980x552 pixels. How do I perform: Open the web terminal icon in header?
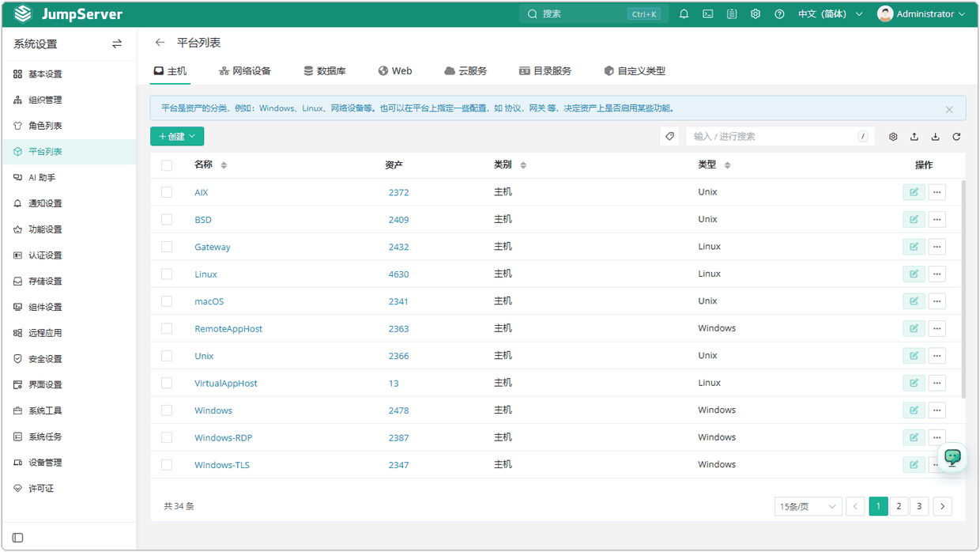click(708, 14)
